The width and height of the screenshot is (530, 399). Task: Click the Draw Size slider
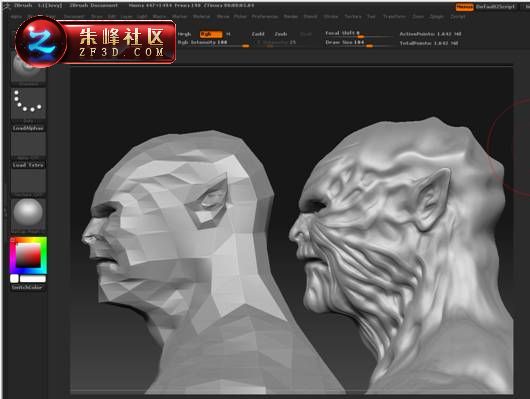[358, 43]
